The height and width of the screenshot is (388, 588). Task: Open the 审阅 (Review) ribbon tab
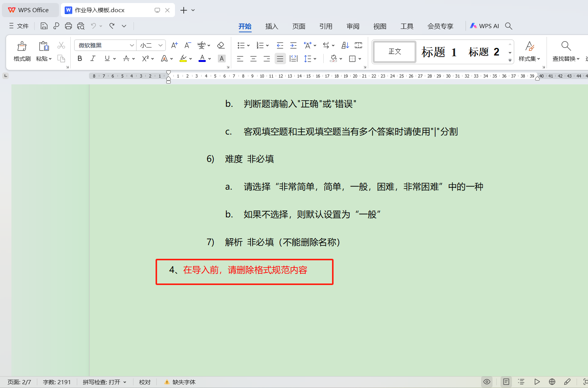coord(353,26)
